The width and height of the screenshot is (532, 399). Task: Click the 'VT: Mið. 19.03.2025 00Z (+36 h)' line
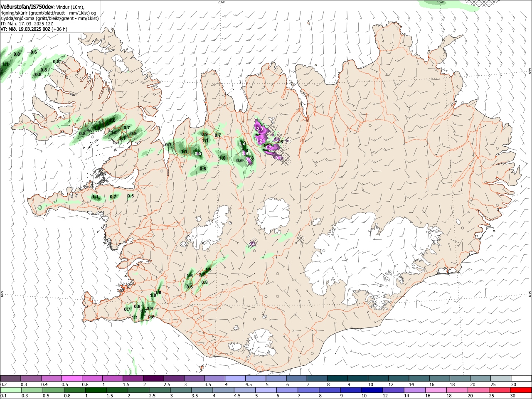pos(34,29)
